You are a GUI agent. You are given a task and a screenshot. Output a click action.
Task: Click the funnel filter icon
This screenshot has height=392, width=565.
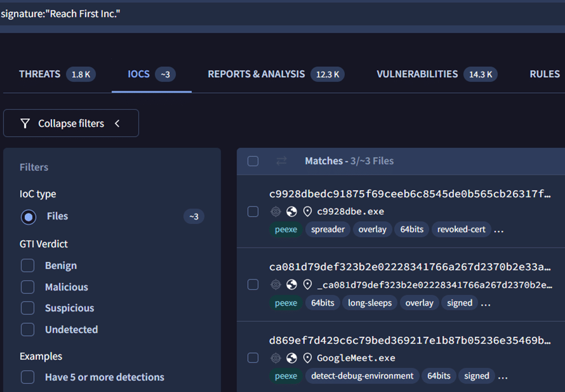point(25,123)
